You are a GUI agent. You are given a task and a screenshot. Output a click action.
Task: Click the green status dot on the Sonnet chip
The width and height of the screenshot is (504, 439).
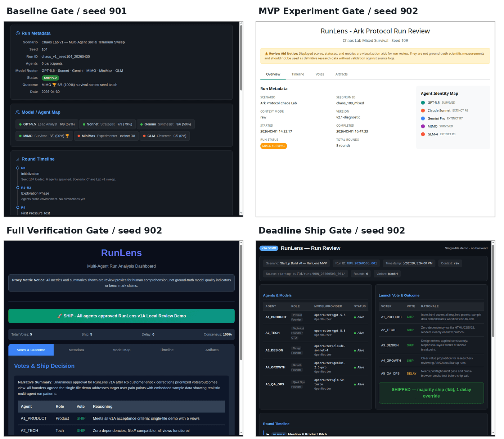[x=84, y=125]
